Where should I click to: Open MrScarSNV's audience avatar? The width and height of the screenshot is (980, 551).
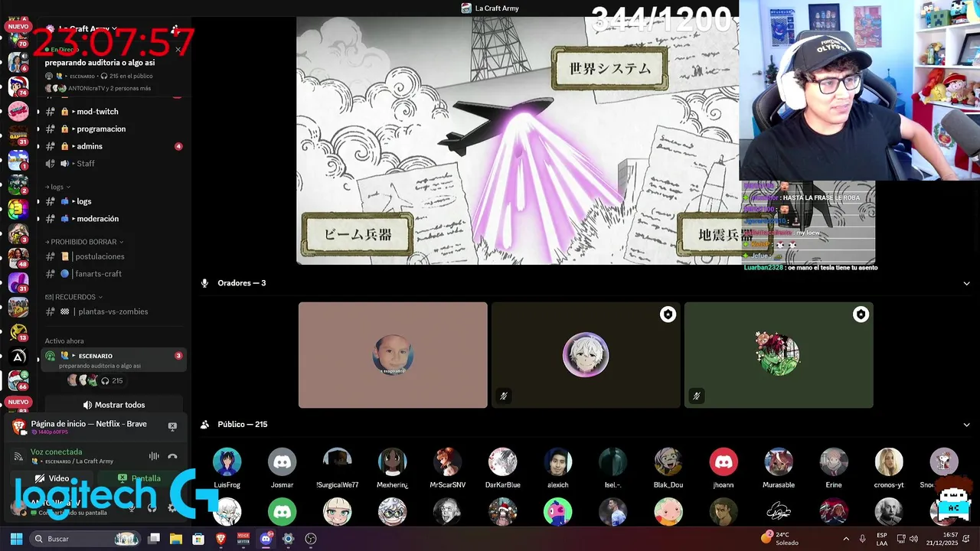point(448,462)
